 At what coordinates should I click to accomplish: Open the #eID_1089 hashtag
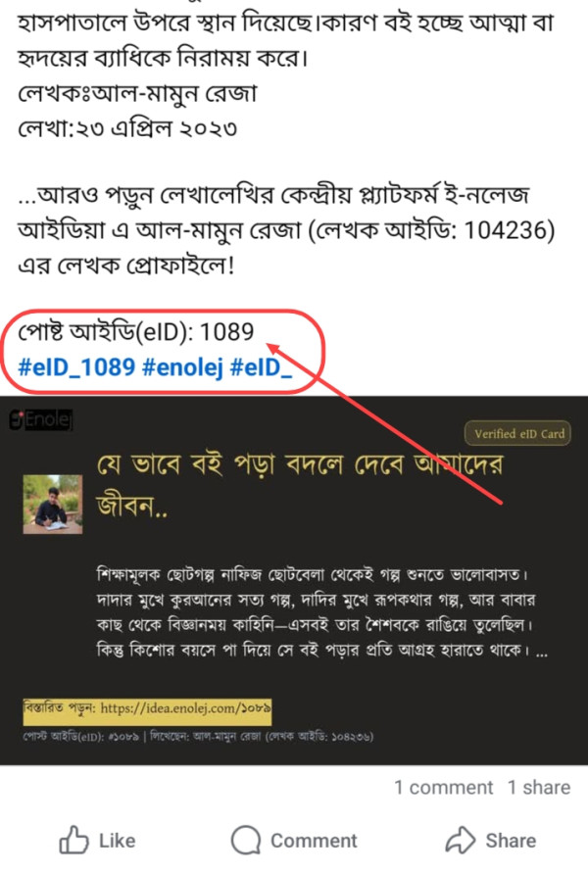76,367
